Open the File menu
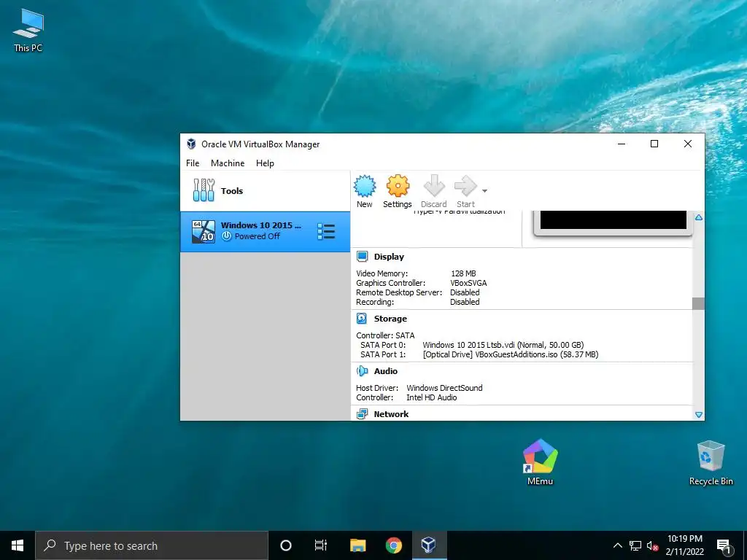Image resolution: width=747 pixels, height=560 pixels. [193, 163]
